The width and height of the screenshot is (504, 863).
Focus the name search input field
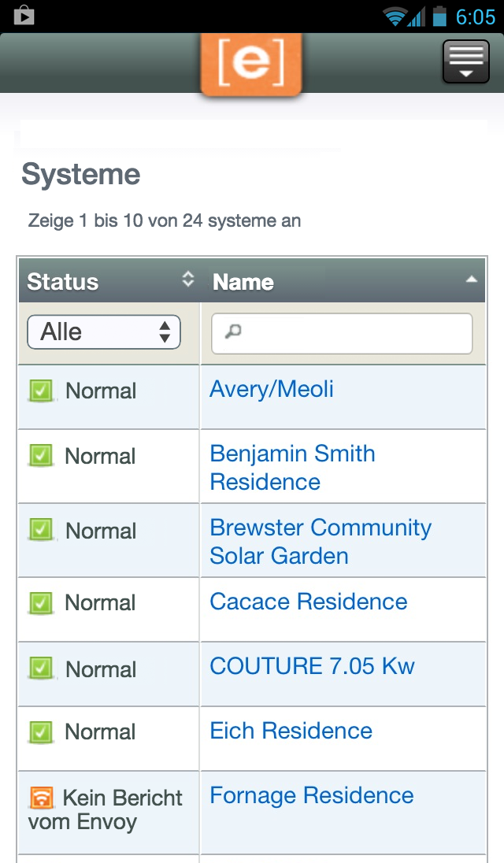tap(342, 334)
